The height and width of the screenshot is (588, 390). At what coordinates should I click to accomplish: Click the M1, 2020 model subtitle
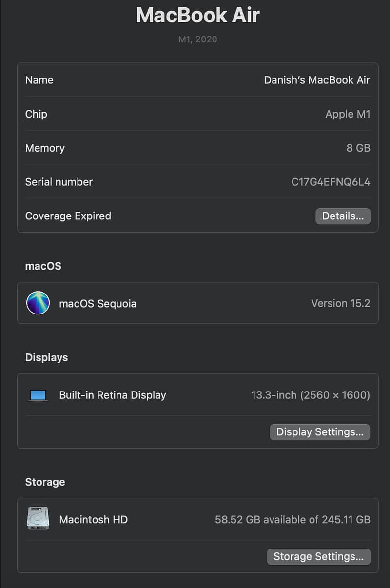click(197, 39)
